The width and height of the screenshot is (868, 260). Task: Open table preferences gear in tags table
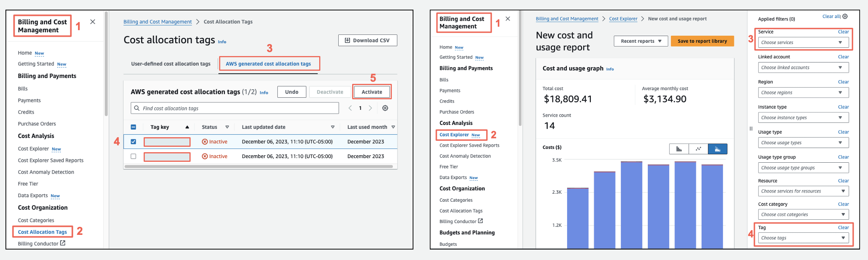[385, 108]
